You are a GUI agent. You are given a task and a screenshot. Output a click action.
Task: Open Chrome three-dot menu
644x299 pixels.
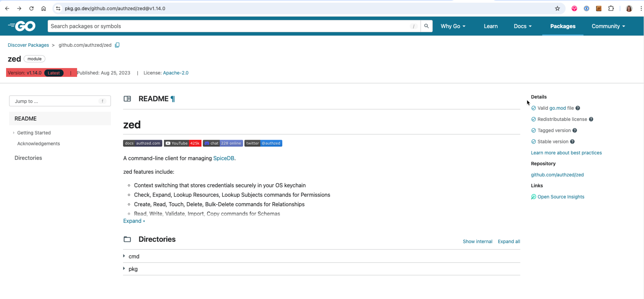point(641,8)
